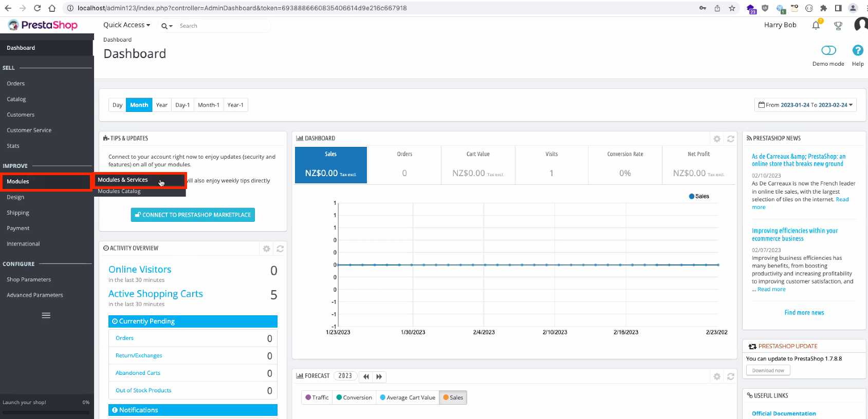Image resolution: width=868 pixels, height=419 pixels.
Task: Click the browser home icon
Action: pos(52,8)
